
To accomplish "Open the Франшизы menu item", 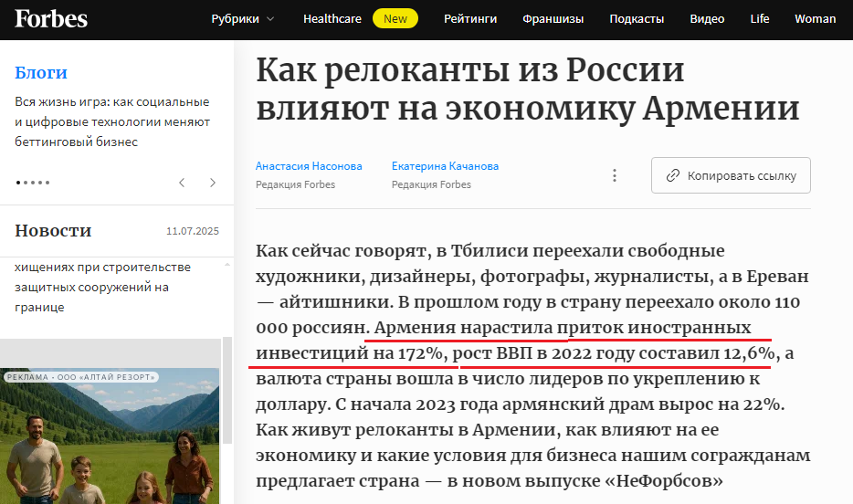I will [553, 19].
